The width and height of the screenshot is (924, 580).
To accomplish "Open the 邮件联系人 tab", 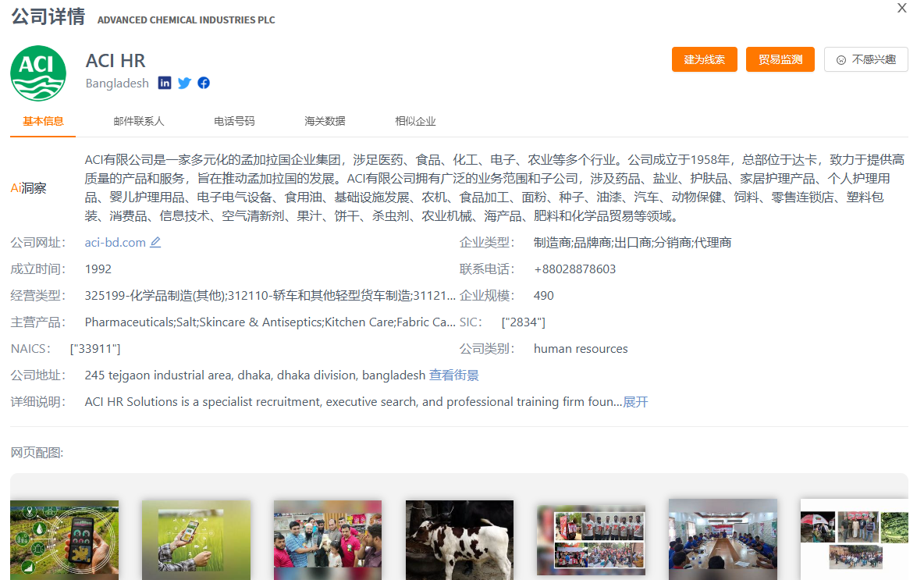I will pyautogui.click(x=138, y=122).
